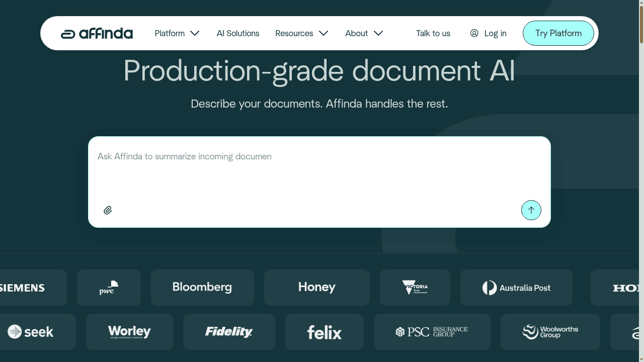Select the Bloomberg logo card

point(202,288)
